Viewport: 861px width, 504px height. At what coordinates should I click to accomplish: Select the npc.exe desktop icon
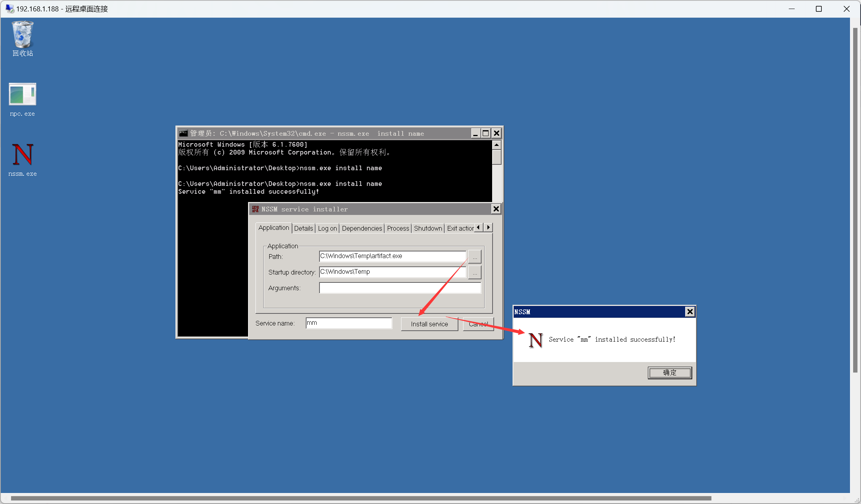coord(22,100)
